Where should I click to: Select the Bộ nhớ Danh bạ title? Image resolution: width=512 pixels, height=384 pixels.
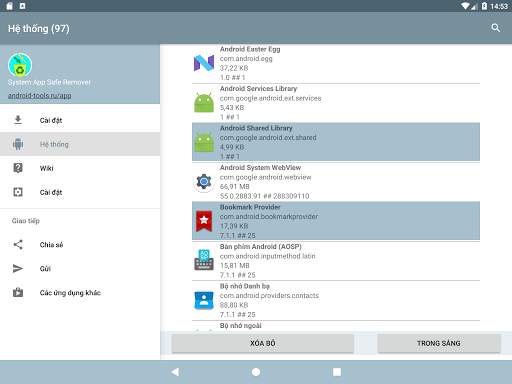pyautogui.click(x=245, y=286)
